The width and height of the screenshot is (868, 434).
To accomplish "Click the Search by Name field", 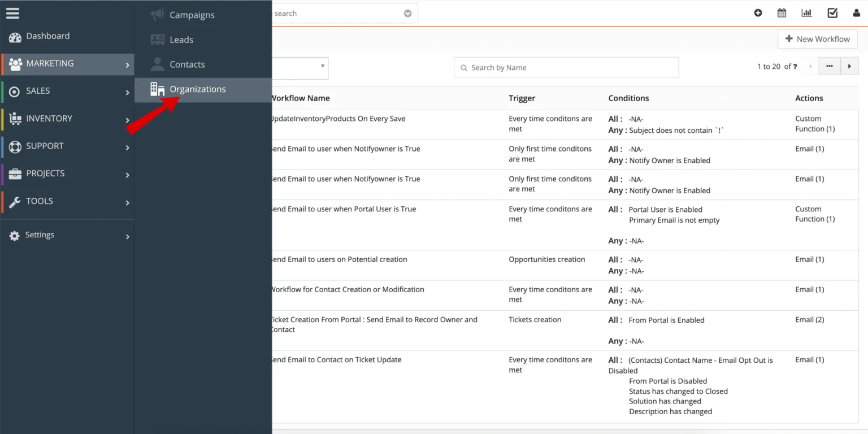I will [566, 67].
